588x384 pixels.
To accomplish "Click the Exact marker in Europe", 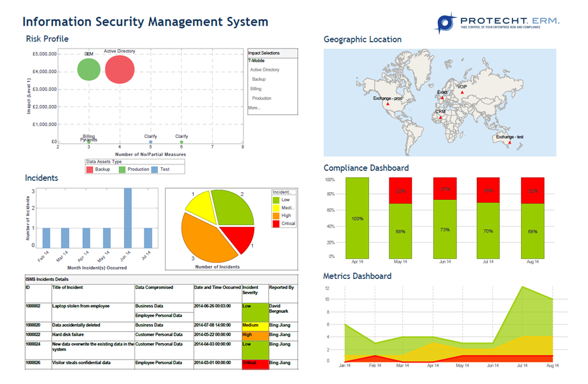I will 441,97.
